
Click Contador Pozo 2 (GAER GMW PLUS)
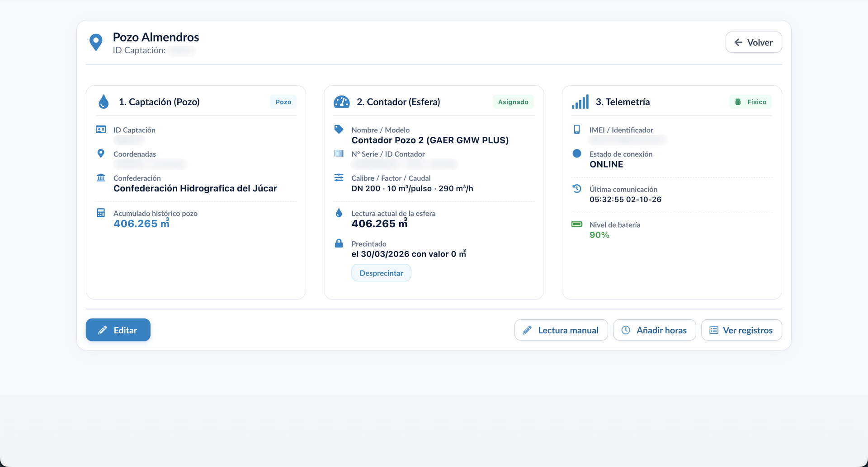click(430, 140)
